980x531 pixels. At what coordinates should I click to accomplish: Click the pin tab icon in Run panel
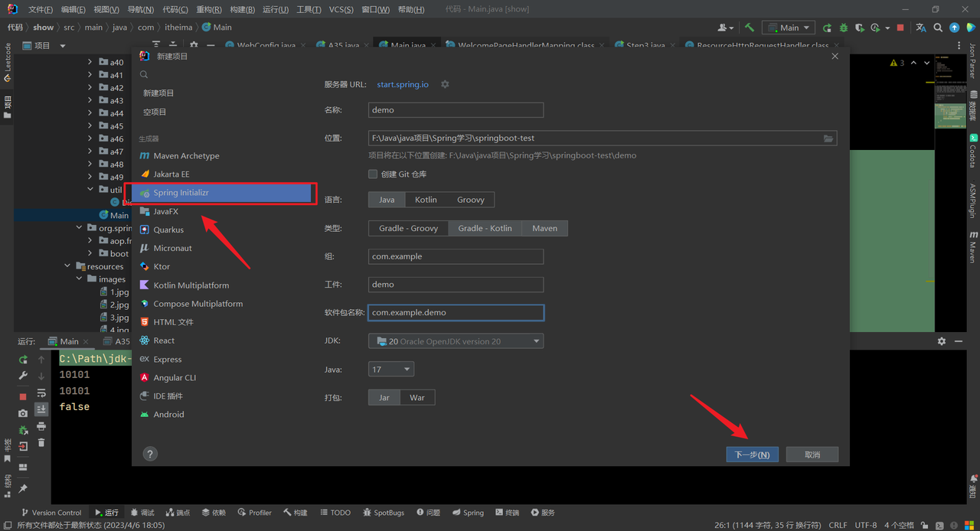[23, 488]
